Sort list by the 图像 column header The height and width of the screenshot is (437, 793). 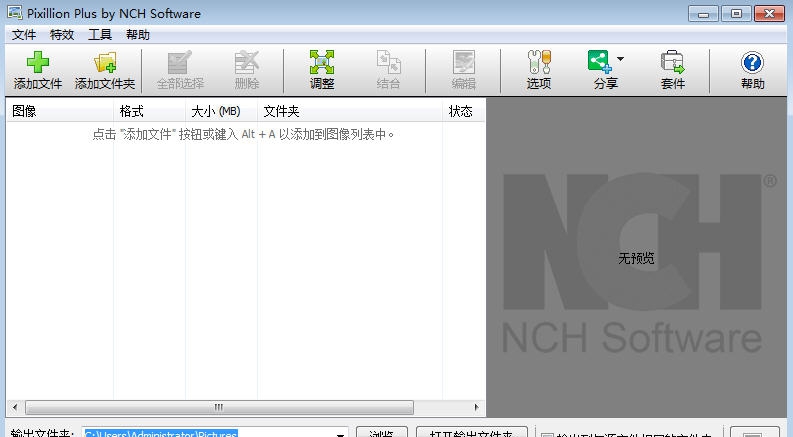[60, 111]
